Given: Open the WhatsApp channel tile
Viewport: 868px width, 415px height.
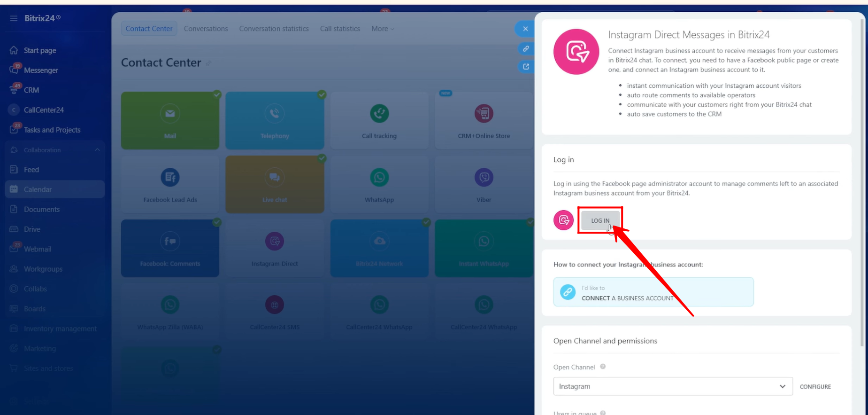Looking at the screenshot, I should point(379,184).
